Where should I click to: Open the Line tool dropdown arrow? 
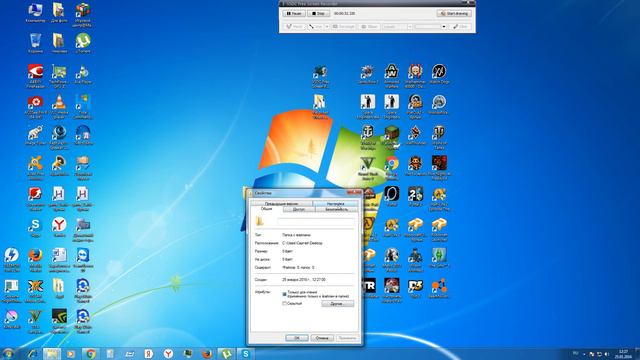327,27
